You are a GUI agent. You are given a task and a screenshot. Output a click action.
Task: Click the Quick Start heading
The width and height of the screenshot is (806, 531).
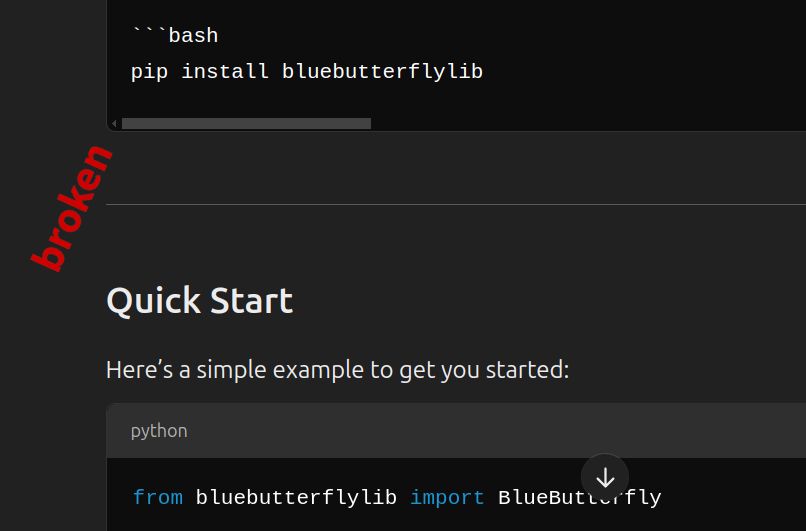199,301
